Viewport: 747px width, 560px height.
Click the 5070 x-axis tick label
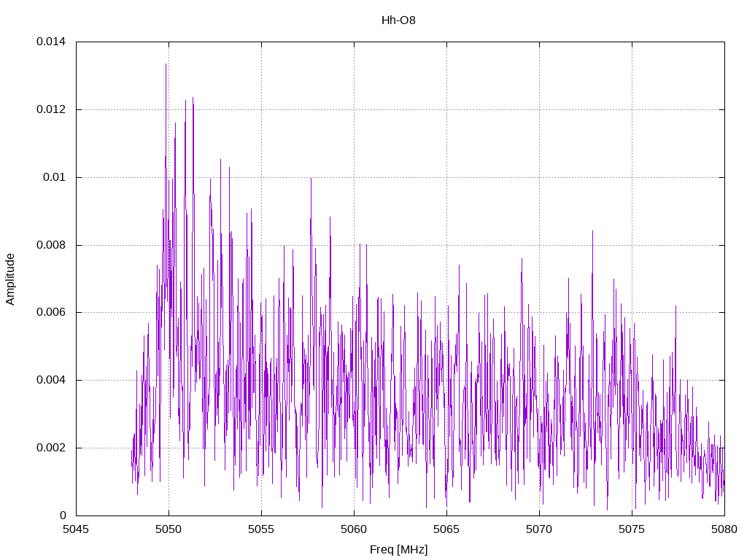[x=539, y=529]
